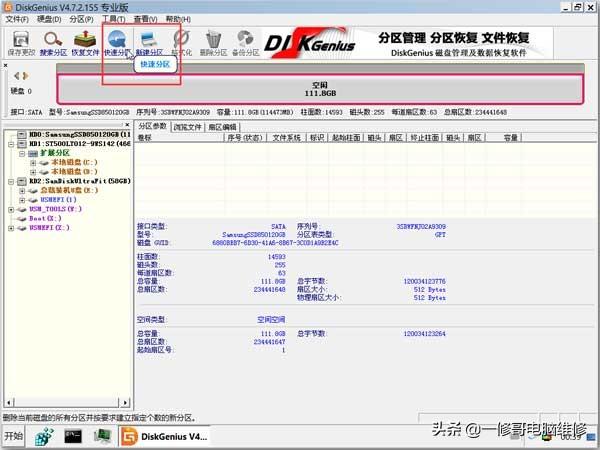Open the 工具(T) menu

114,19
